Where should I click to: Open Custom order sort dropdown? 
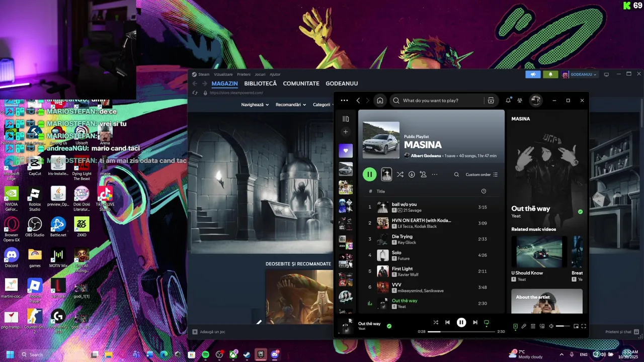pos(481,174)
